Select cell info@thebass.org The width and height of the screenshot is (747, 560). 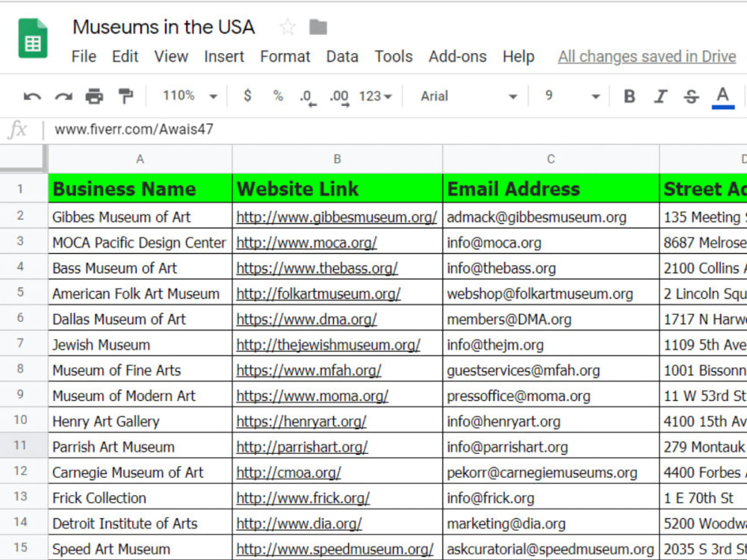pyautogui.click(x=551, y=267)
